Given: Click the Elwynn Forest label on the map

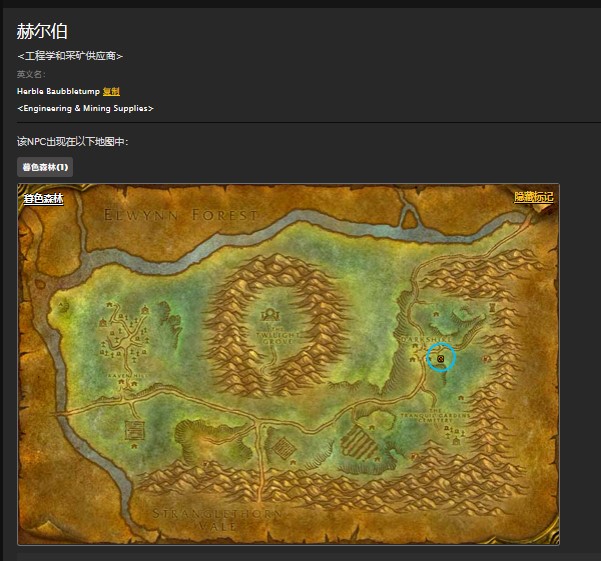Looking at the screenshot, I should [x=181, y=215].
